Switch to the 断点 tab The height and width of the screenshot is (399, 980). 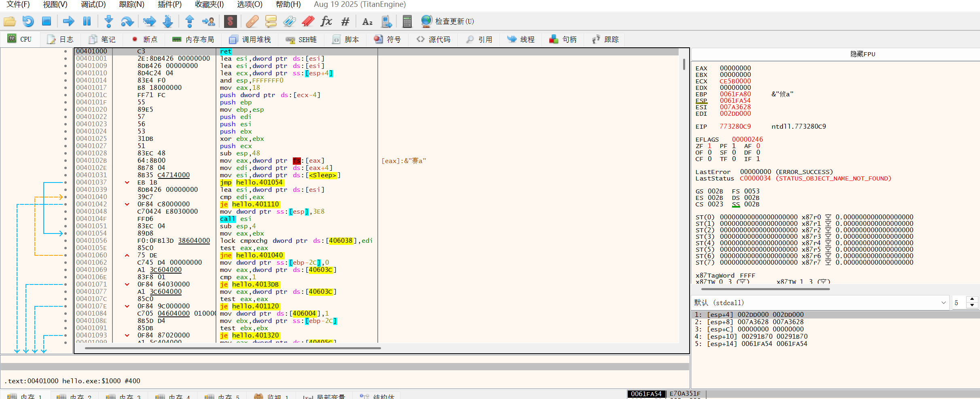click(144, 39)
